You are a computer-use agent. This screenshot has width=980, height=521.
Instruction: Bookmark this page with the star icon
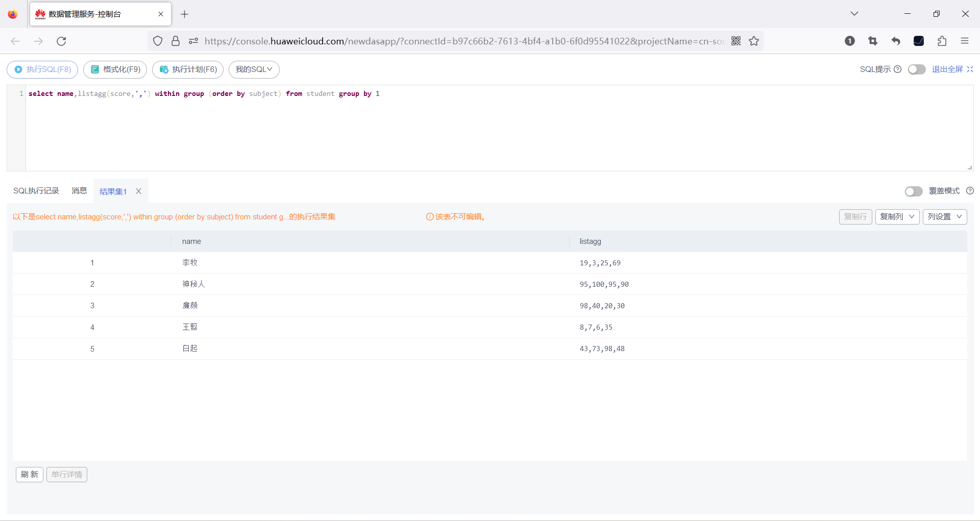[x=754, y=41]
